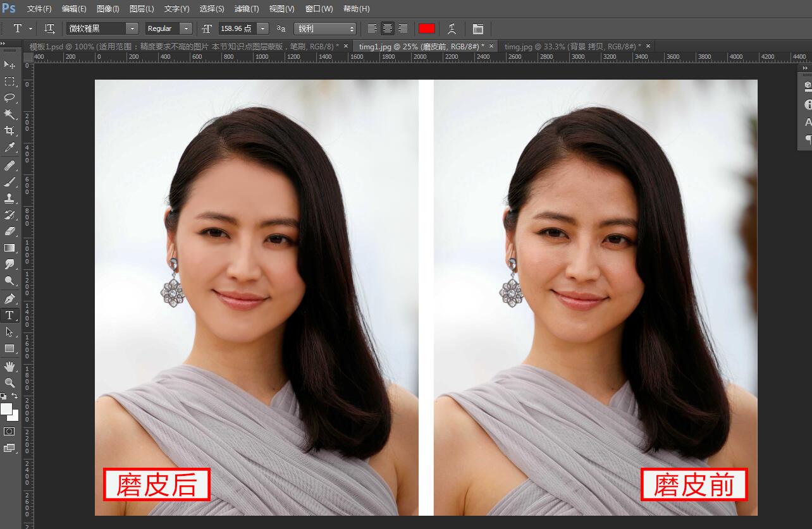Click the foreground color swatch

click(x=6, y=409)
